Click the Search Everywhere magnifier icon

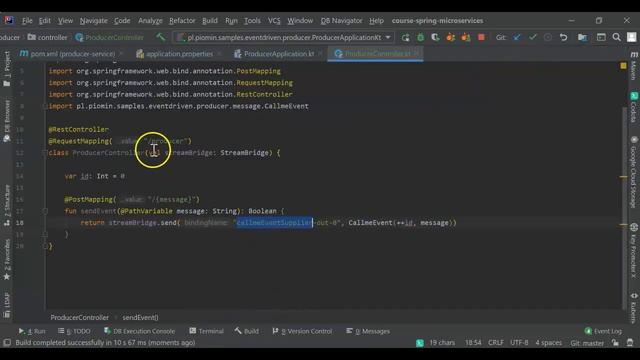(x=616, y=38)
